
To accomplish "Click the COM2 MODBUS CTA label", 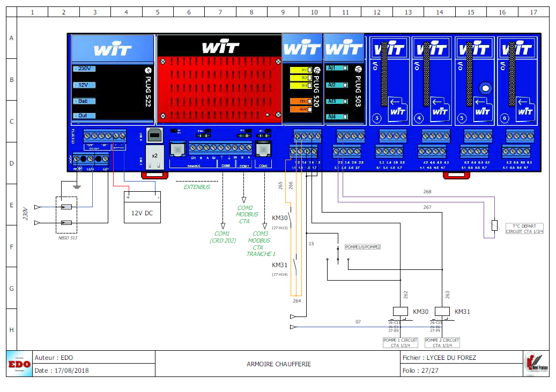I will (244, 214).
